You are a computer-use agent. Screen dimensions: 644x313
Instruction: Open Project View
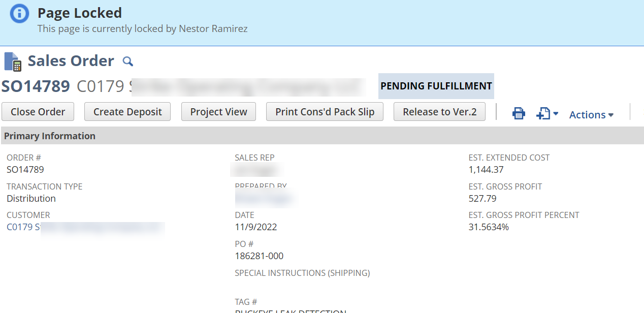point(218,111)
